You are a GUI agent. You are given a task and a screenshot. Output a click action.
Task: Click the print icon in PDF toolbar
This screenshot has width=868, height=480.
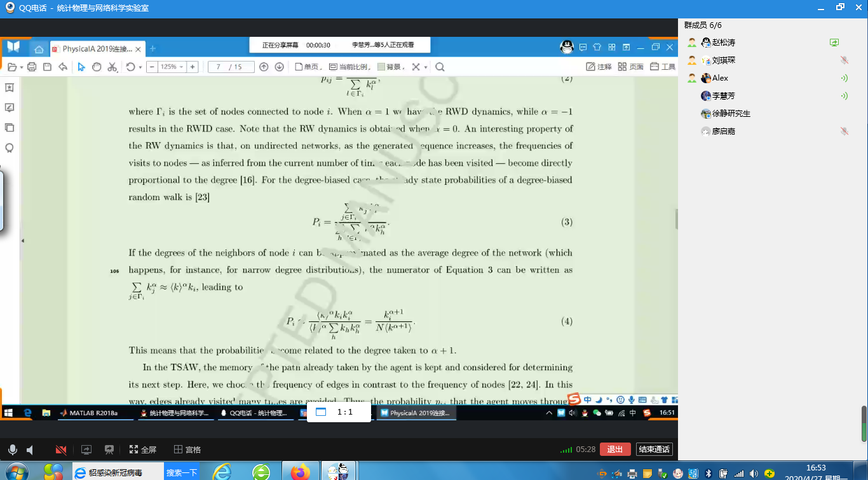coord(31,67)
